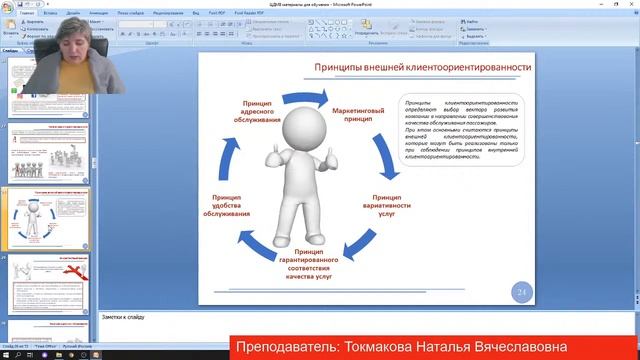The width and height of the screenshot is (640, 360).
Task: Click Принцип вариативности услуг label
Action: coord(387,205)
